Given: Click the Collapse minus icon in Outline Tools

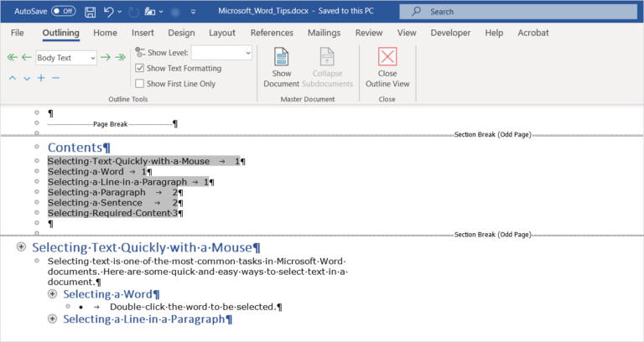Looking at the screenshot, I should pos(55,78).
